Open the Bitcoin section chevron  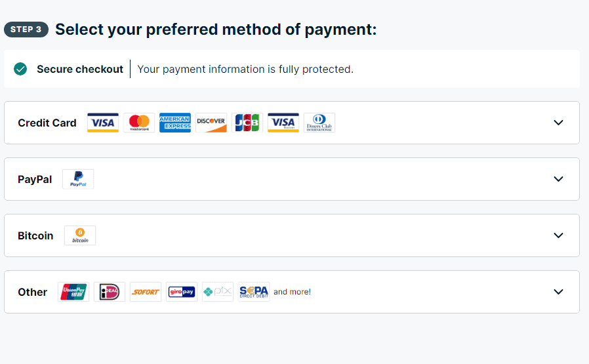pos(559,235)
